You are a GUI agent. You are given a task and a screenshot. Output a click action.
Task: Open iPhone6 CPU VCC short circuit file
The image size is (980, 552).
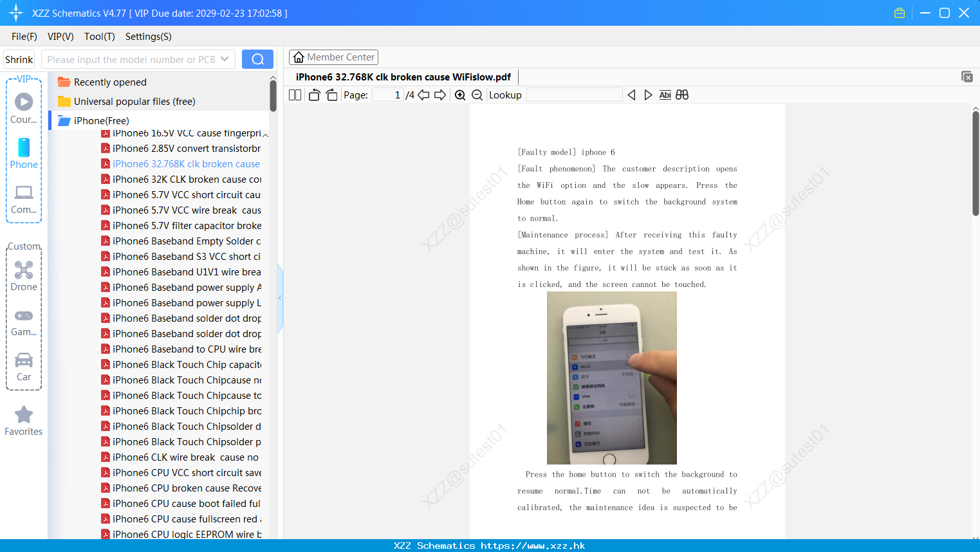181,473
